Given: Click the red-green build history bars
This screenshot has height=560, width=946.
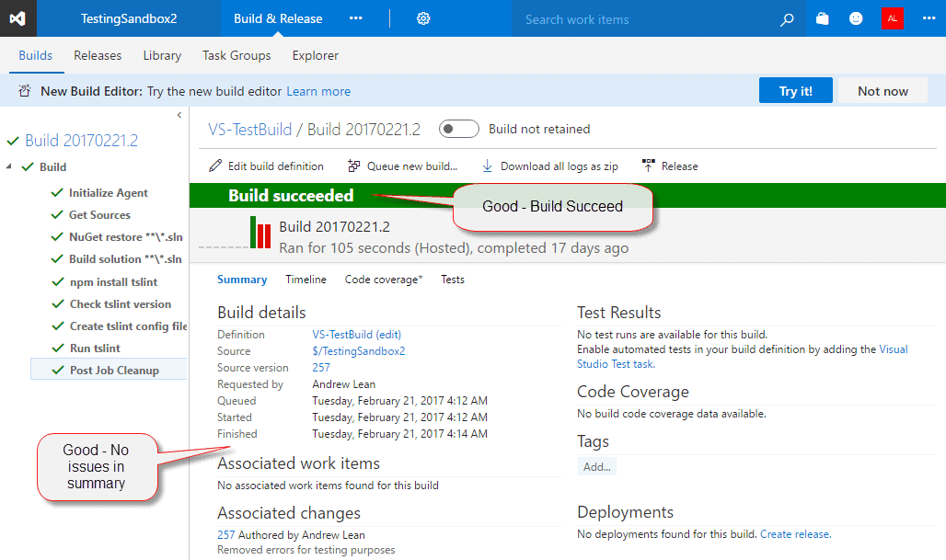Looking at the screenshot, I should click(x=260, y=234).
